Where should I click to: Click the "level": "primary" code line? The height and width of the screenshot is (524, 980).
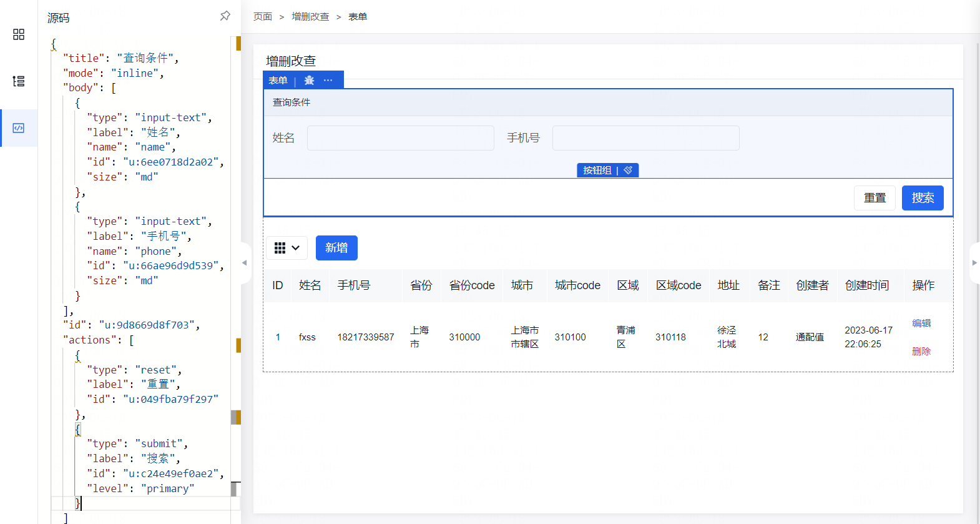tap(140, 488)
